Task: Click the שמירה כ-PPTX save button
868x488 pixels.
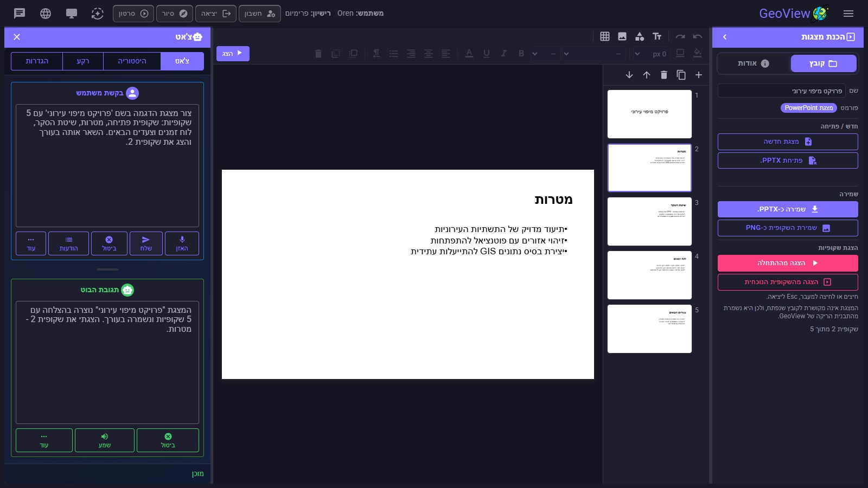Action: pyautogui.click(x=788, y=209)
